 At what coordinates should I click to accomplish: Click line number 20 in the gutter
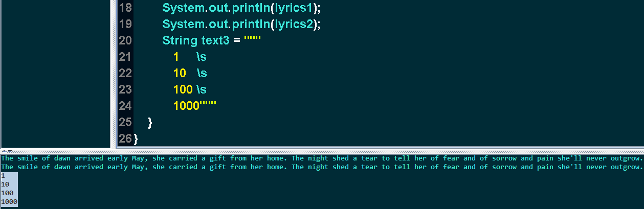click(x=125, y=40)
